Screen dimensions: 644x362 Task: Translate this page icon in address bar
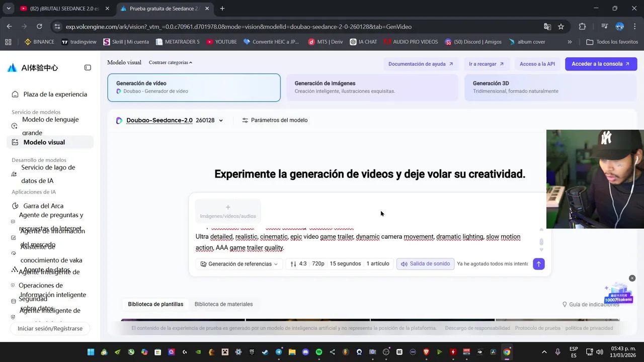point(547,27)
